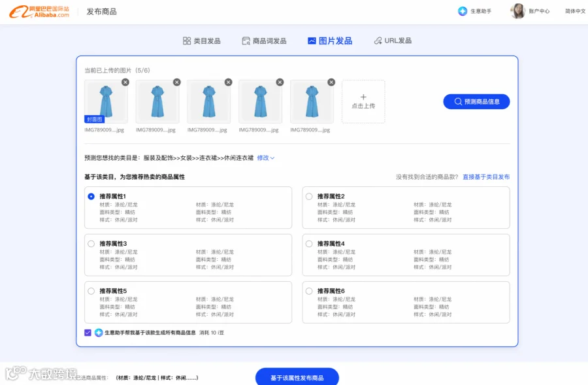Viewport: 588px width, 385px height.
Task: Uncheck the 生意助手 generate info checkbox
Action: point(88,333)
